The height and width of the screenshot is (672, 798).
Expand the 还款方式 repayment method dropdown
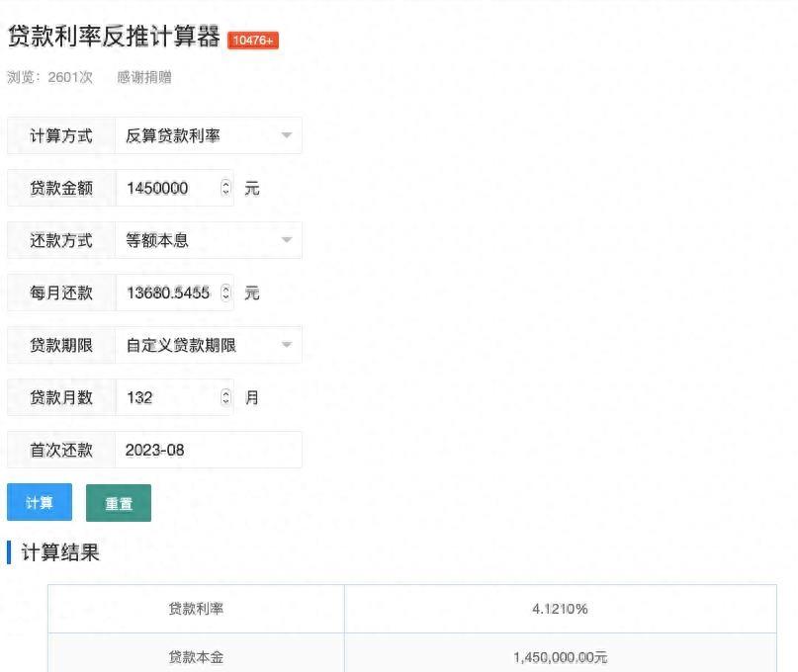(208, 240)
